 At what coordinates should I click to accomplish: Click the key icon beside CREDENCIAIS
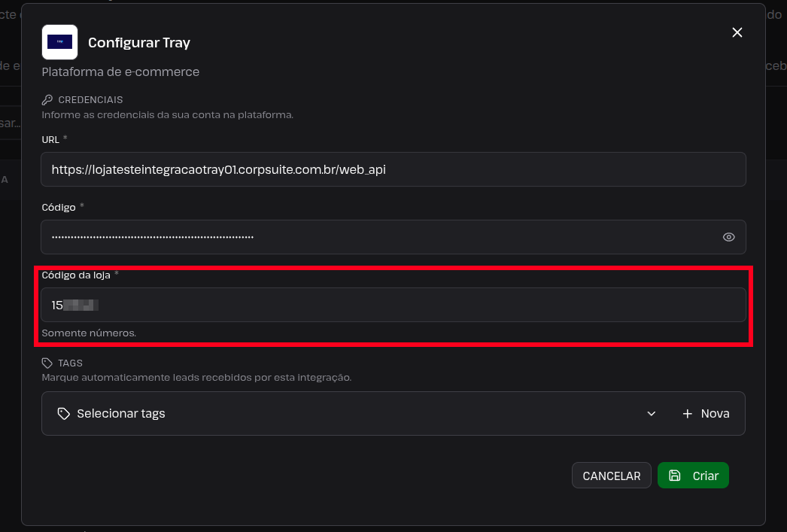47,100
